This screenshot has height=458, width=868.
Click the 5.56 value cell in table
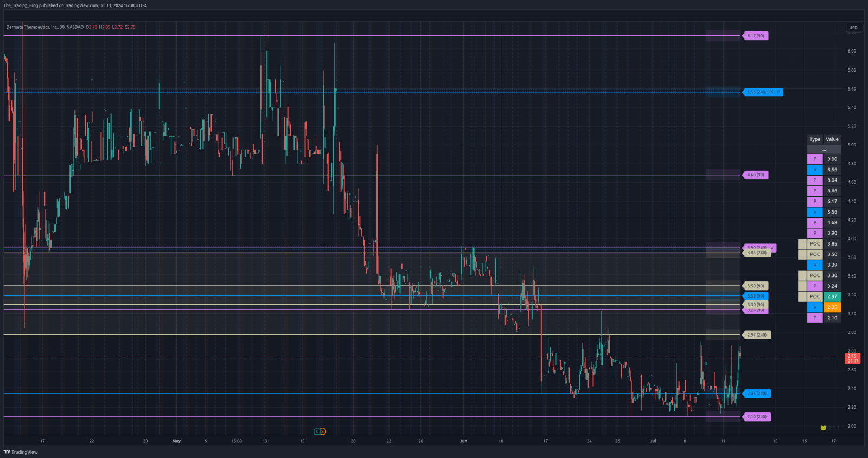(832, 212)
